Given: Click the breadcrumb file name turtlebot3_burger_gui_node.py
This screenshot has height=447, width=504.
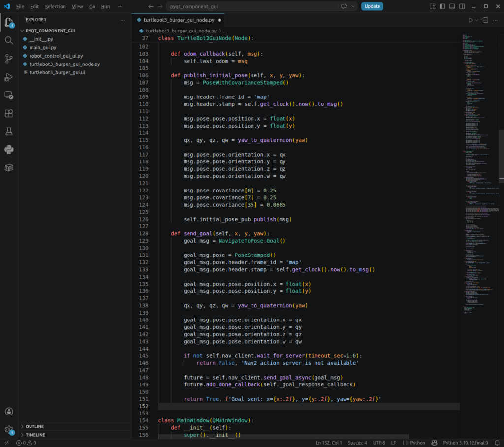Looking at the screenshot, I should (181, 31).
